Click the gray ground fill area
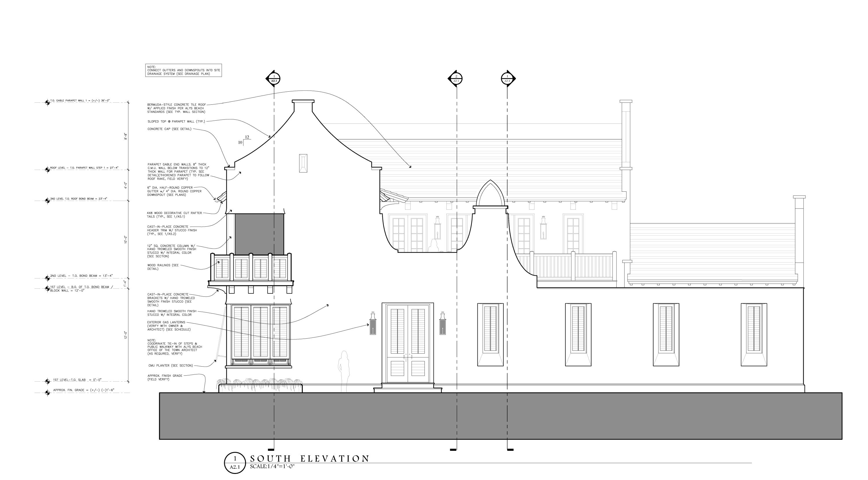 (500, 416)
